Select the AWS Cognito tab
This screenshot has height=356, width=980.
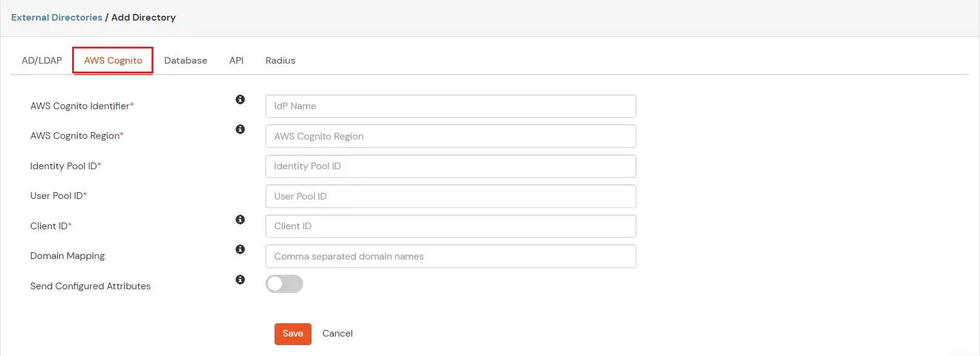(x=113, y=61)
